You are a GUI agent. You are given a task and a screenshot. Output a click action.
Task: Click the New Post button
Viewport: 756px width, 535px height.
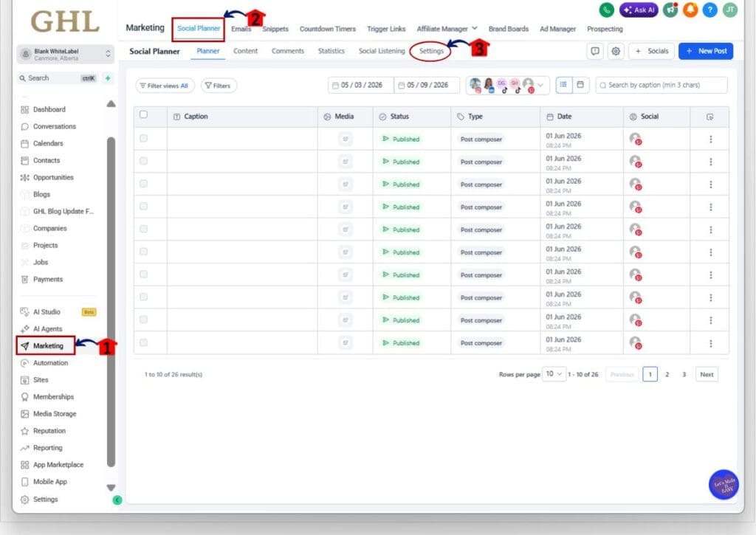pos(705,51)
